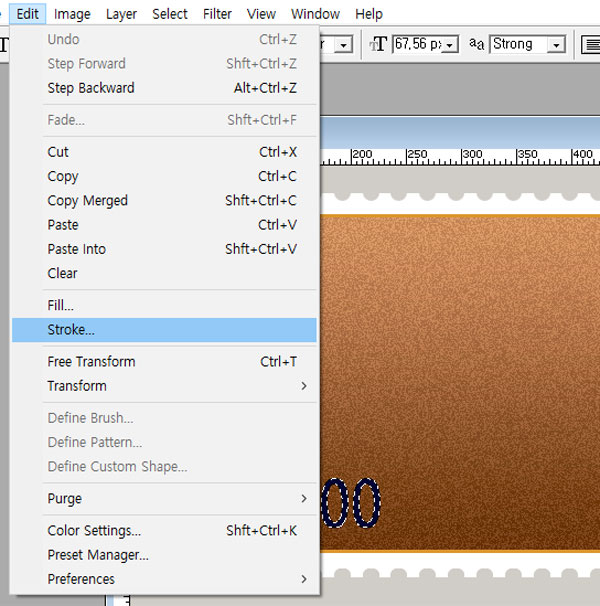The width and height of the screenshot is (600, 606).
Task: Choose Cut from the Edit menu
Action: pyautogui.click(x=164, y=152)
